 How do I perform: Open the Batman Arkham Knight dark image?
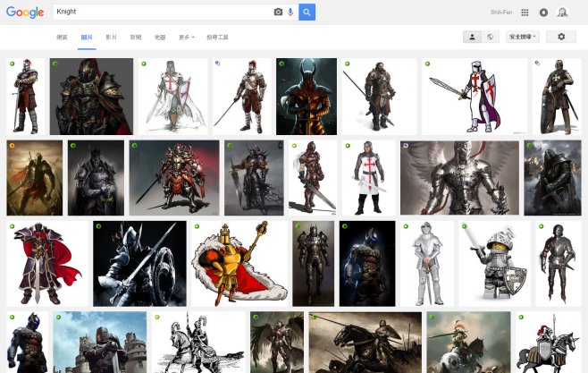pyautogui.click(x=367, y=264)
